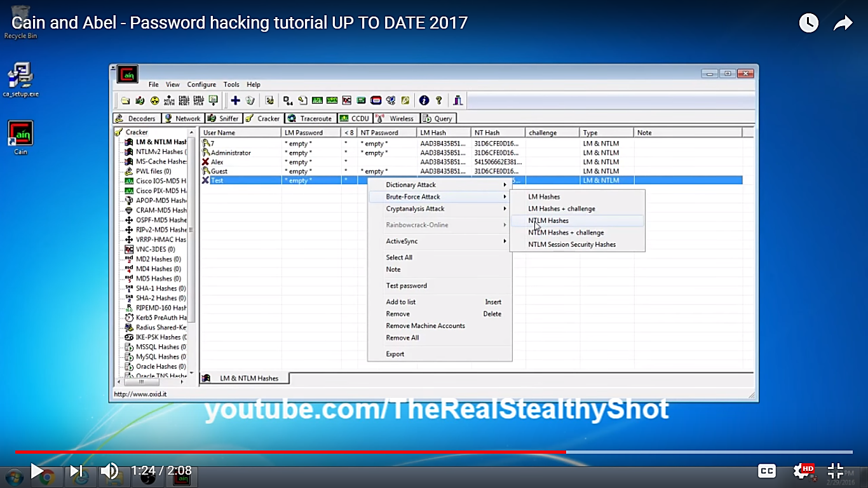This screenshot has height=488, width=868.
Task: Click the keys icon beside Administrator
Action: pos(206,152)
